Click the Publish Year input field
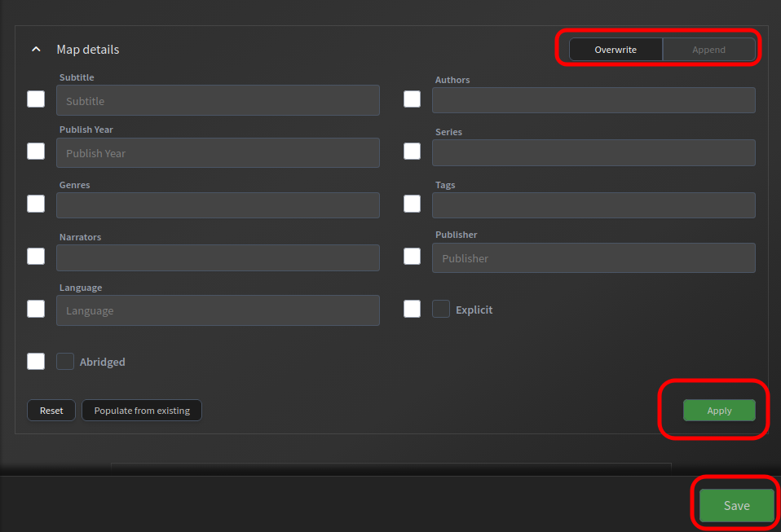The height and width of the screenshot is (532, 781). pos(218,153)
